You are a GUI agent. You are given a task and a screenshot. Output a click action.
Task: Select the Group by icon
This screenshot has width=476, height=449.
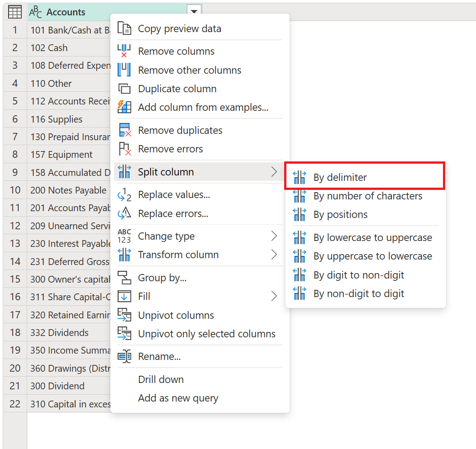[x=124, y=277]
